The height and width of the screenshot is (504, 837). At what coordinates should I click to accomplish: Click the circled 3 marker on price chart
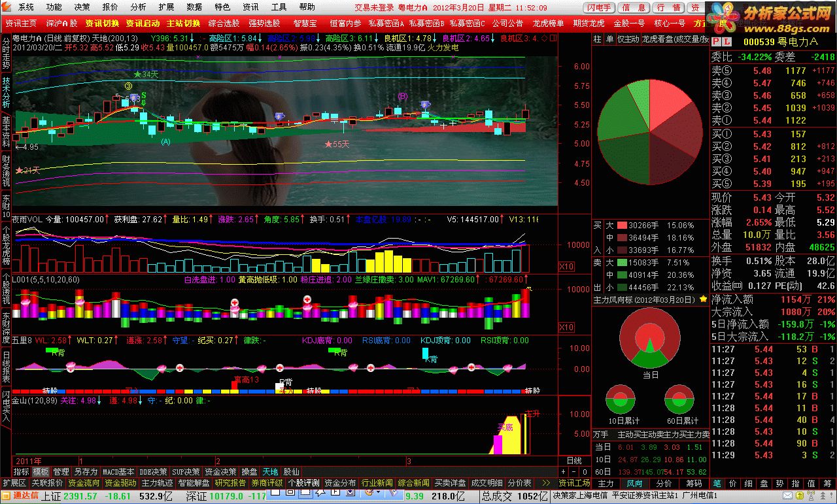(128, 86)
